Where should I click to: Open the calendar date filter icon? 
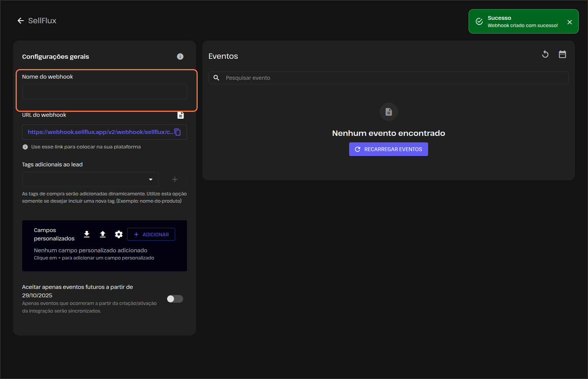click(562, 54)
